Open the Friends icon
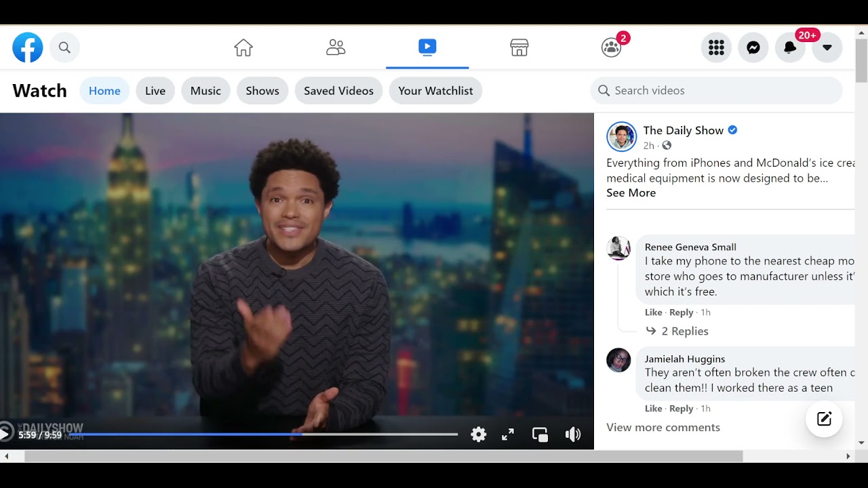This screenshot has width=868, height=488. tap(336, 47)
